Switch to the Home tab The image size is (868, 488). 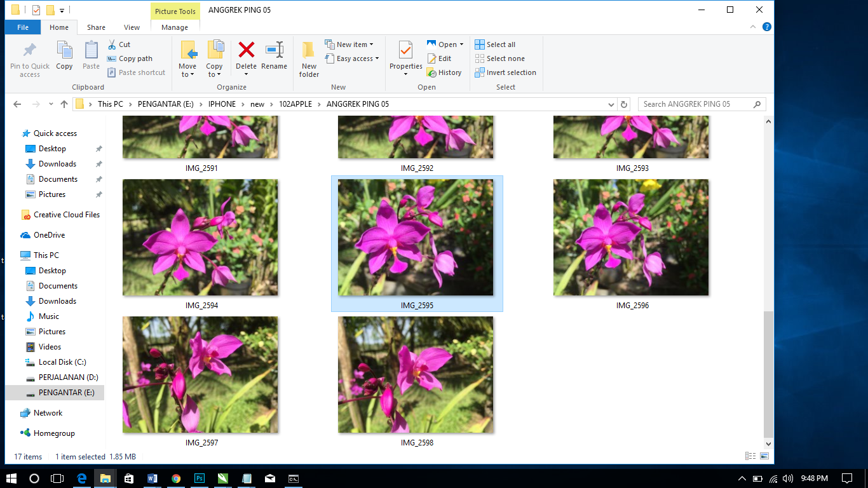coord(59,27)
